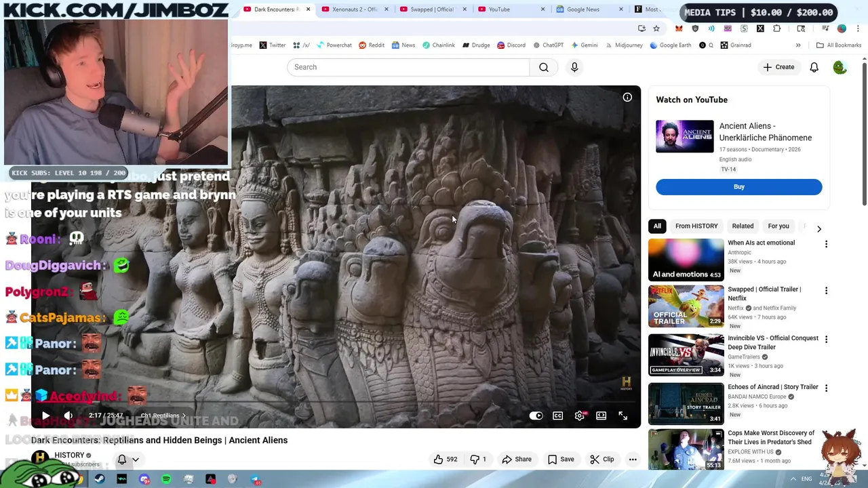868x488 pixels.
Task: Open Reddit bookmark
Action: point(371,45)
